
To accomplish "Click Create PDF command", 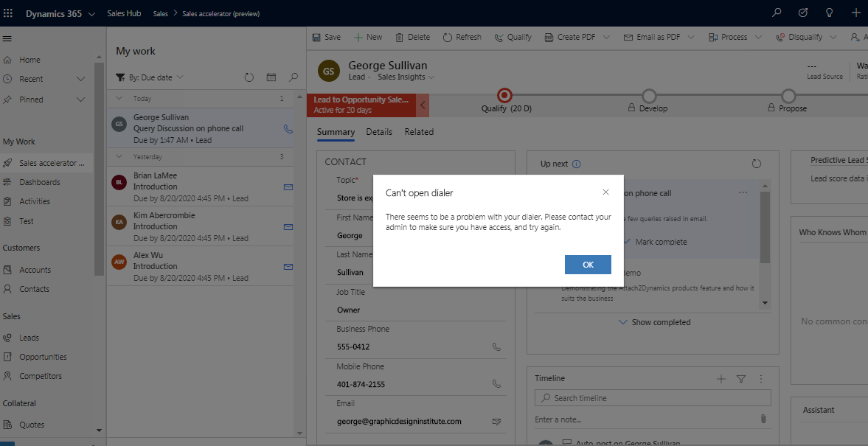I will (x=570, y=37).
